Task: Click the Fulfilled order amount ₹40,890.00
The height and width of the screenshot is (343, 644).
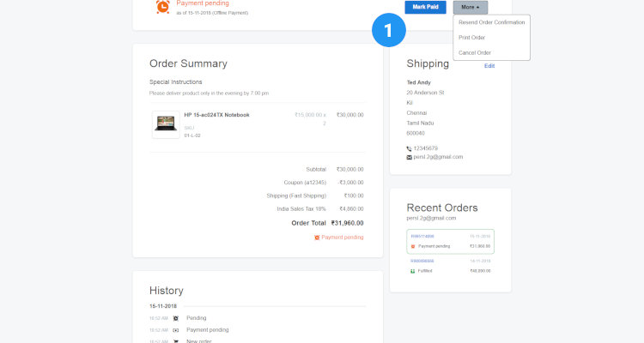Action: 480,271
